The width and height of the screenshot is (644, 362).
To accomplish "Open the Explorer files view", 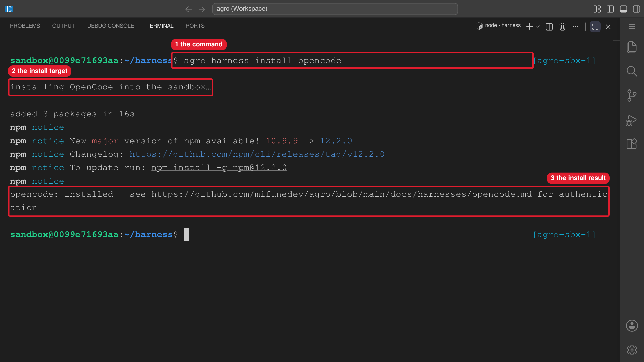I will (632, 47).
